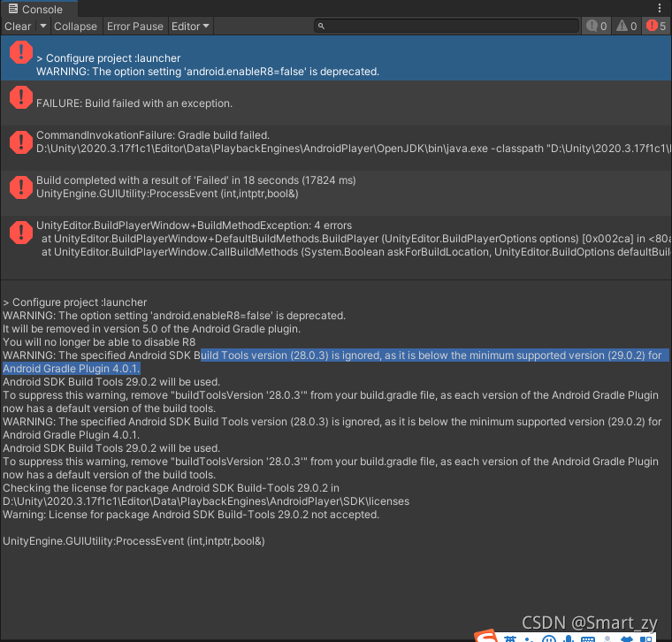This screenshot has height=642, width=672.
Task: Click the SDK\licenses path line in details
Action: [206, 501]
